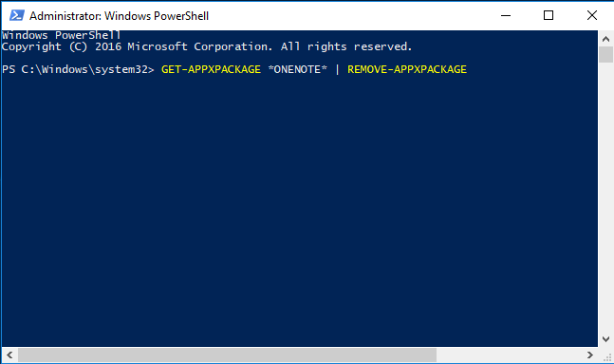
Task: Click the GET-APPXPACKAGE command text
Action: tap(211, 69)
